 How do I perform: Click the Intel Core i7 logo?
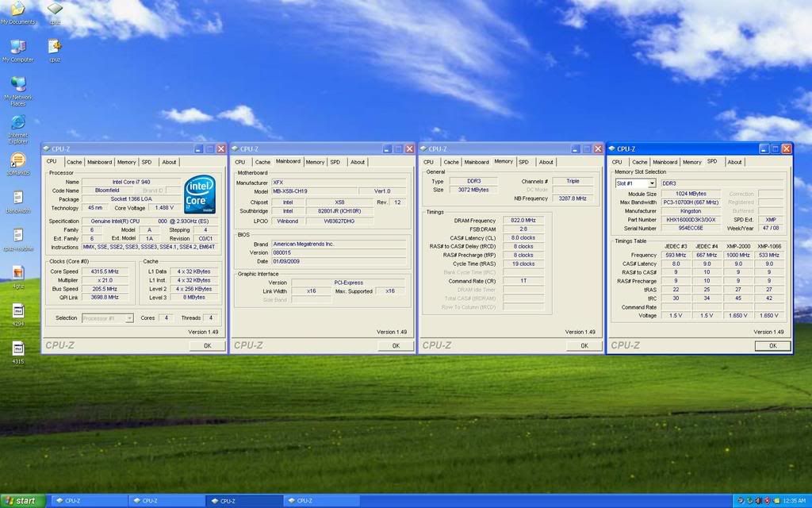(x=200, y=194)
